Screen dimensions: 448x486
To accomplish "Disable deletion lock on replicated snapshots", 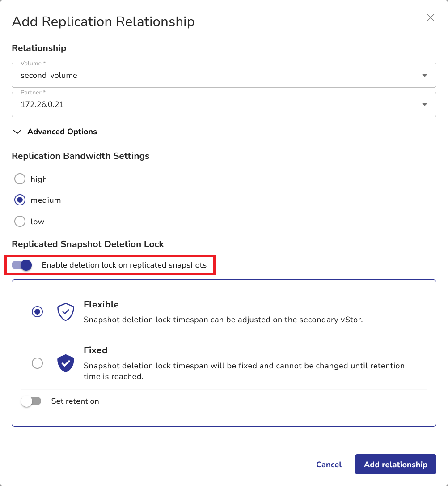I will (22, 265).
